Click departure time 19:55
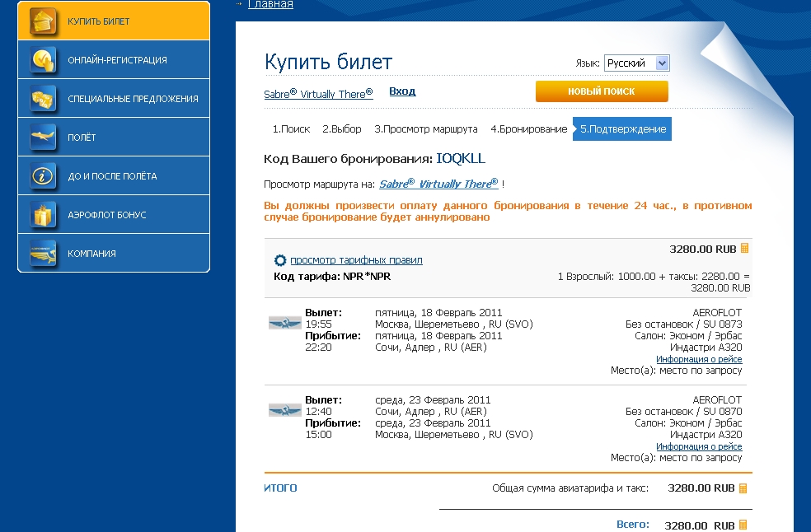 [319, 324]
